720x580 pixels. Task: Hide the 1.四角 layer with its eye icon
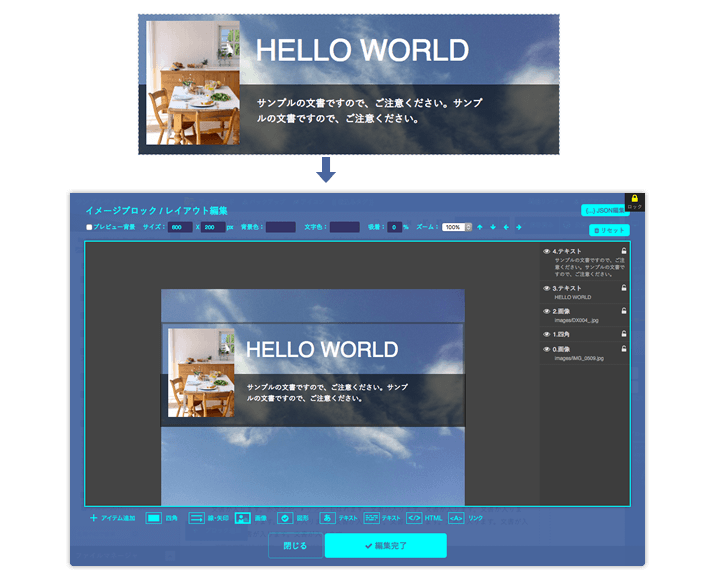tap(546, 333)
